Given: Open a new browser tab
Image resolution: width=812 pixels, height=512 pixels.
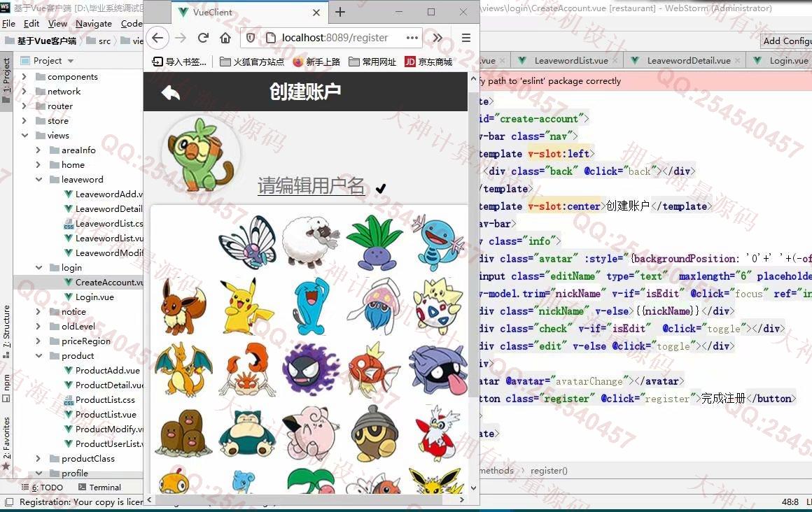Looking at the screenshot, I should click(340, 12).
